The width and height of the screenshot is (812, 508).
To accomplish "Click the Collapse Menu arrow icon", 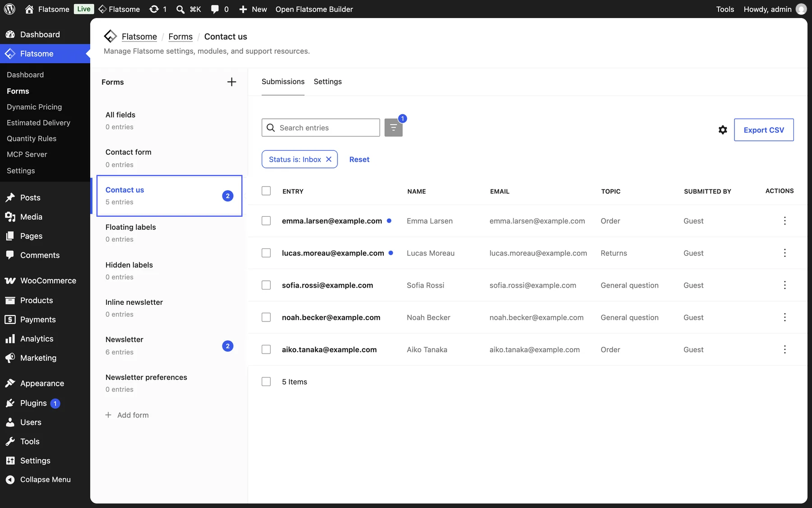I will [x=10, y=480].
